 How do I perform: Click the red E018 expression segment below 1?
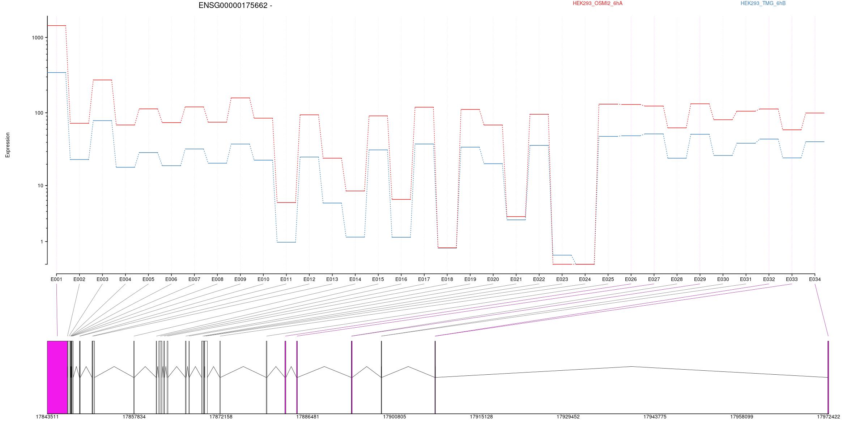point(447,248)
